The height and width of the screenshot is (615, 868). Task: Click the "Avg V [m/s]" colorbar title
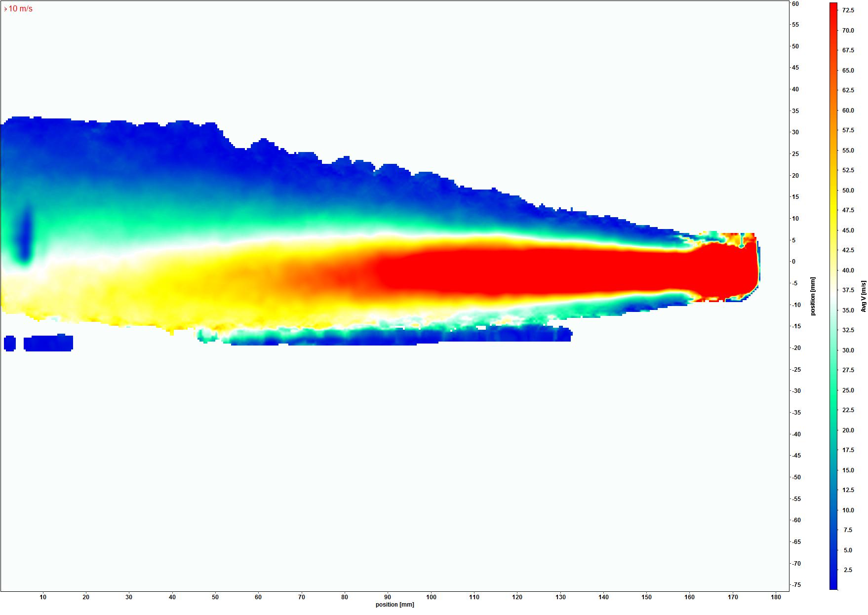tap(864, 296)
